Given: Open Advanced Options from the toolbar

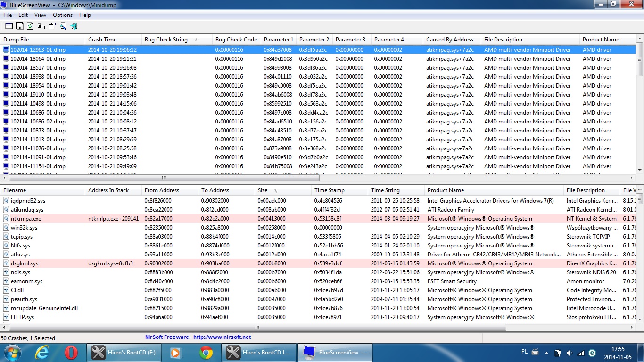Looking at the screenshot, I should (x=9, y=26).
